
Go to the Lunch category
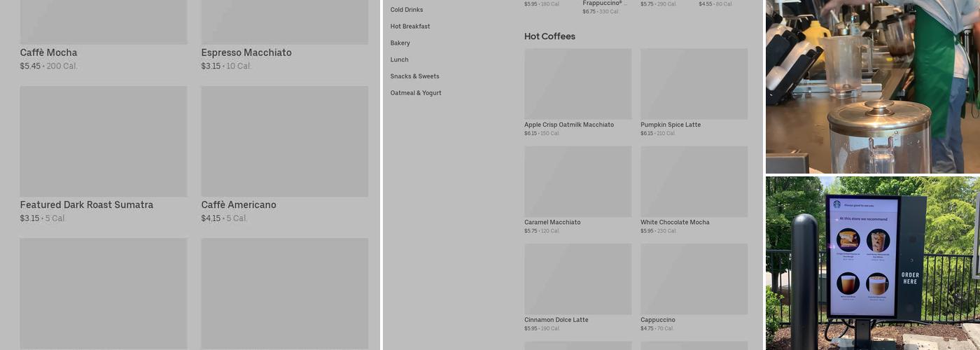(x=400, y=59)
